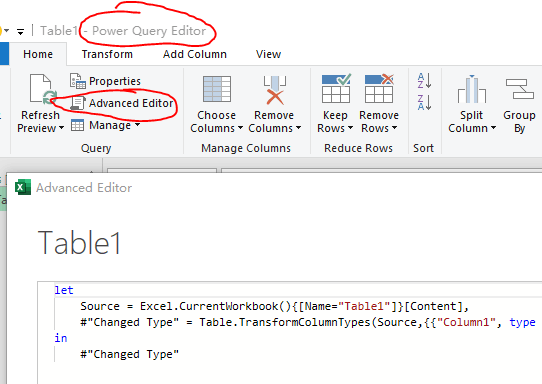Viewport: 542px width, 384px height.
Task: Switch to the View tab
Action: coord(268,54)
